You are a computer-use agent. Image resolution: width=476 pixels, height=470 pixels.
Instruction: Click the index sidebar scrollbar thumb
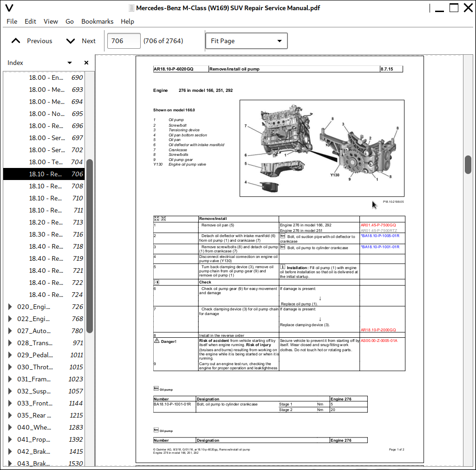coord(89,246)
